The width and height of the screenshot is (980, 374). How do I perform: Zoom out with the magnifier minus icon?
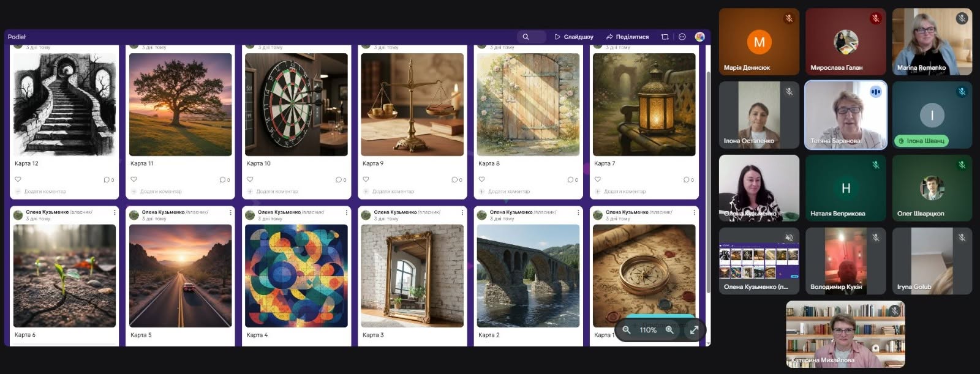click(x=627, y=330)
